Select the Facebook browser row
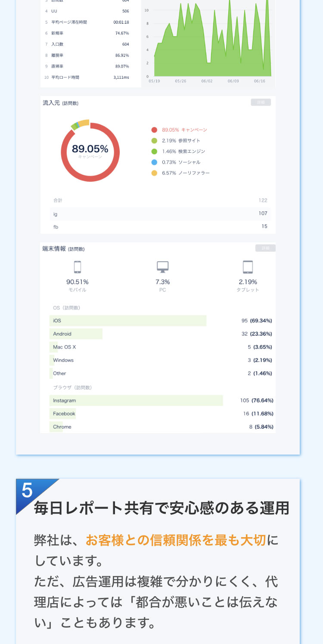Viewport: 323px width, 644px height. click(x=161, y=414)
